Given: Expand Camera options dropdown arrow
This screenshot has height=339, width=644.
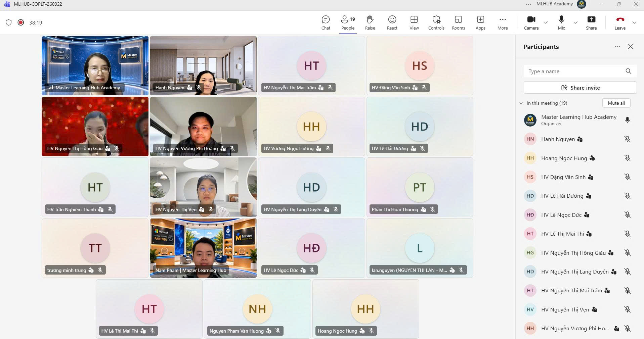Looking at the screenshot, I should point(546,23).
